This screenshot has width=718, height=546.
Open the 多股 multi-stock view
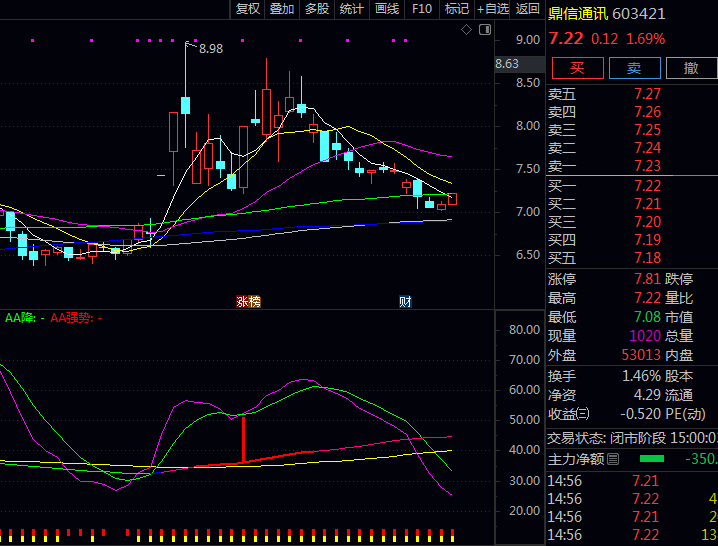316,9
